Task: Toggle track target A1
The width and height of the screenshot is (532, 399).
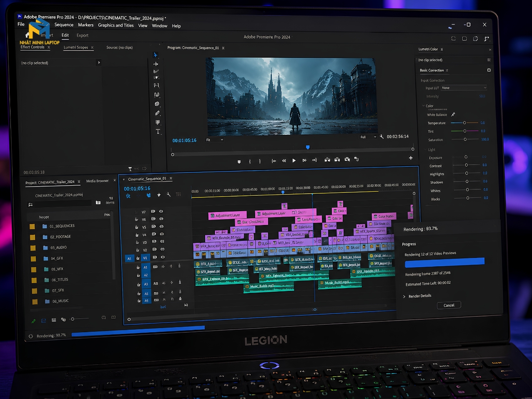Action: point(146,267)
